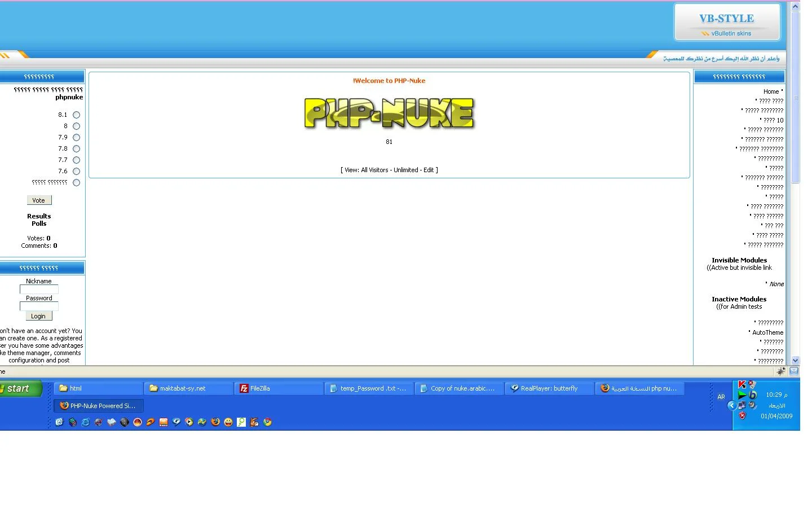
Task: Switch to FileZilla taskbar window
Action: [279, 388]
